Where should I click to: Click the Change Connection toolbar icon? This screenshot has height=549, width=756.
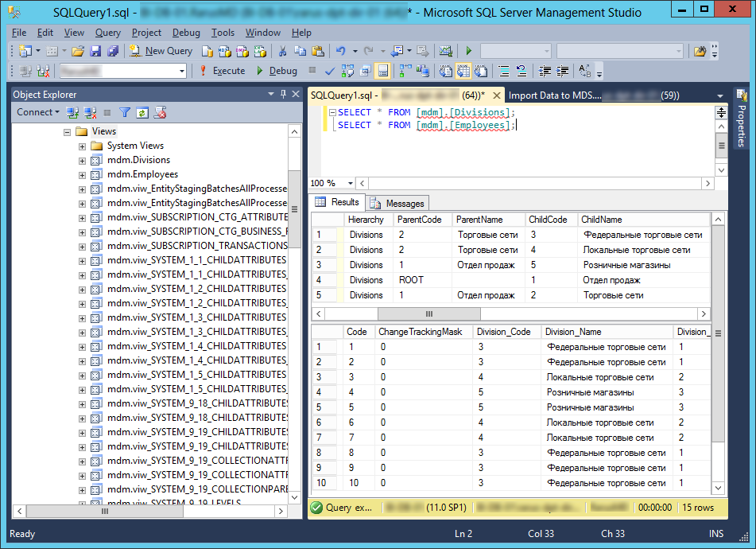44,71
